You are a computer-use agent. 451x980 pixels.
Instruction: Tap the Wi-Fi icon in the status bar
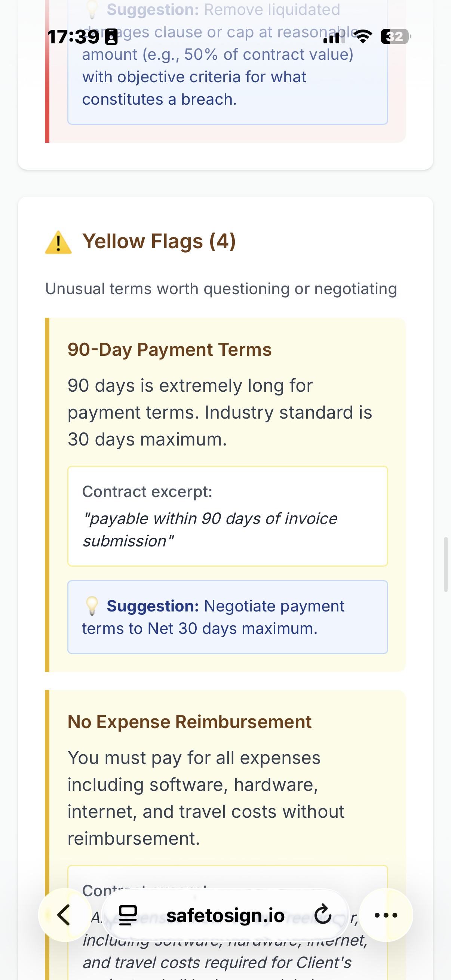click(363, 37)
